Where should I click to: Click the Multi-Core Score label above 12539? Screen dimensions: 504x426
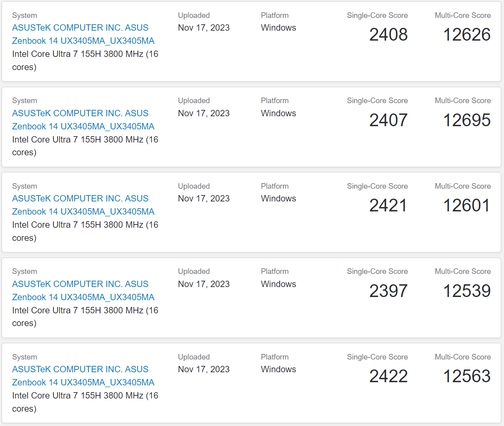pos(463,272)
